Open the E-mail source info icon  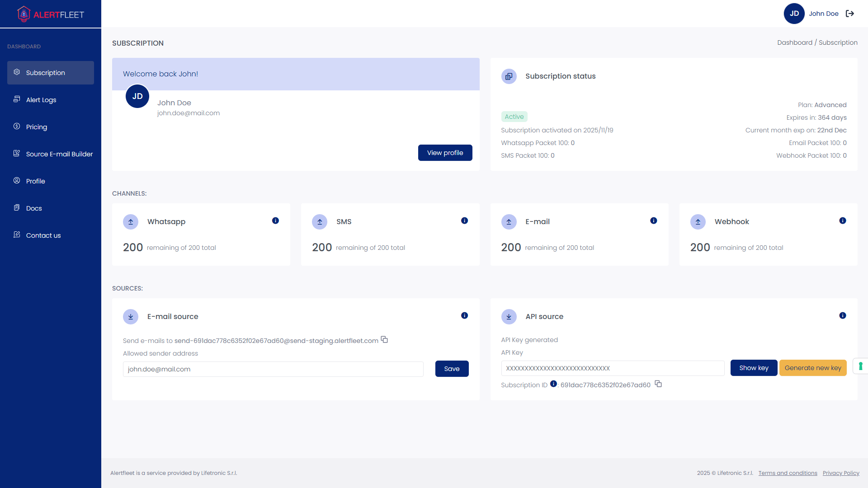pyautogui.click(x=464, y=315)
